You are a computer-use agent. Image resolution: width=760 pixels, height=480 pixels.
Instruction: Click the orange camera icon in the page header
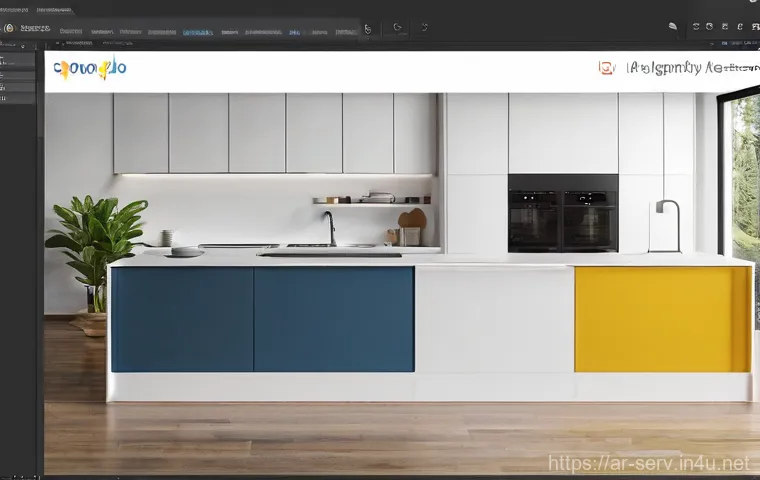click(605, 68)
